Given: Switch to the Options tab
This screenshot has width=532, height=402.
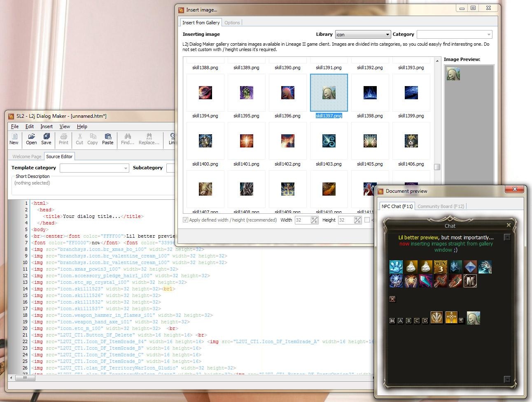Looking at the screenshot, I should click(232, 23).
